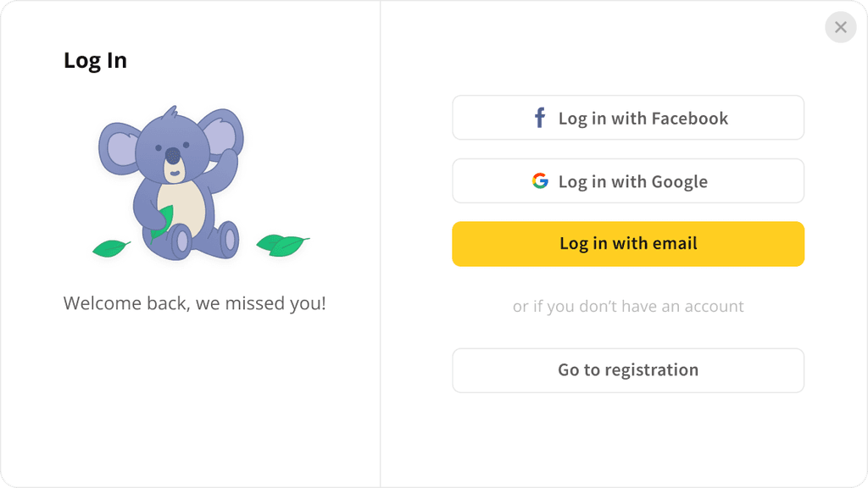The height and width of the screenshot is (488, 868).
Task: Click the koala's face
Action: pyautogui.click(x=172, y=149)
